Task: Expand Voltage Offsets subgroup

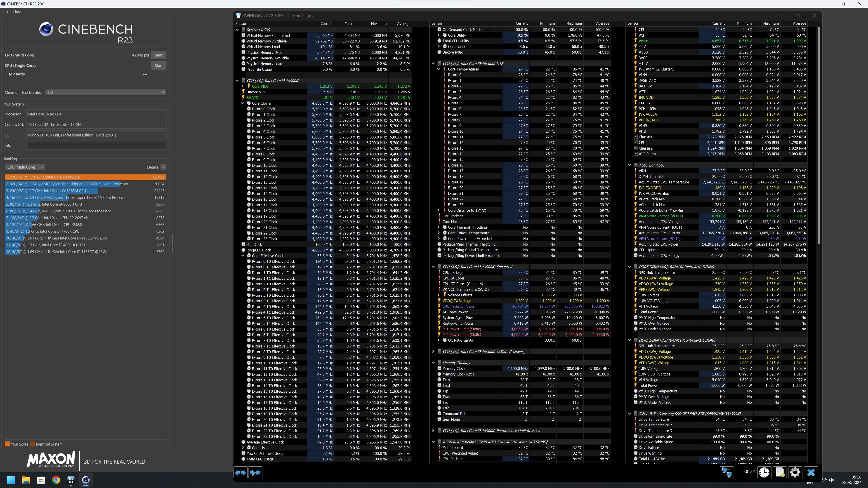Action: tap(439, 295)
